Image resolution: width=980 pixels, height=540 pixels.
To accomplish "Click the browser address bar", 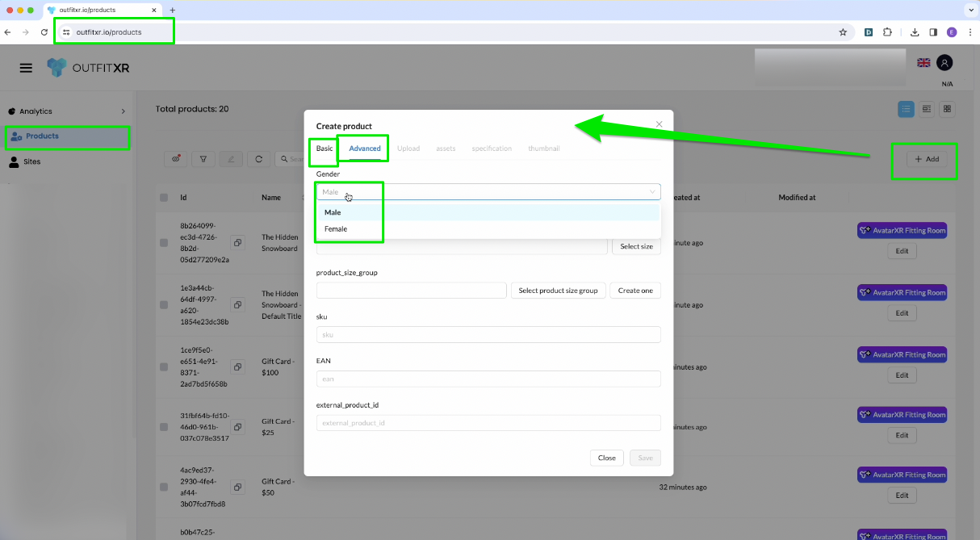I will tap(452, 32).
